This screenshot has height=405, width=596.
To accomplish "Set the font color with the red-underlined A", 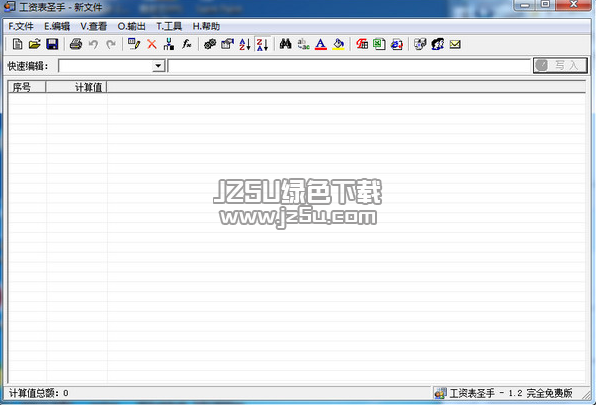I will click(x=321, y=44).
